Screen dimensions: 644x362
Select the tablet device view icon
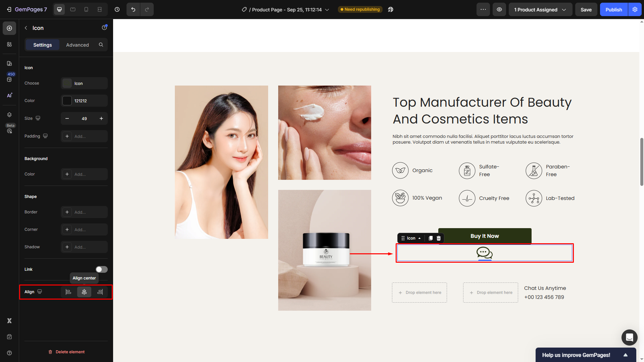point(73,9)
